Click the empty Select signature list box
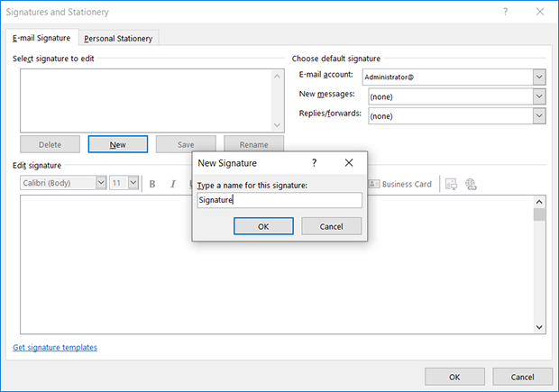 (146, 101)
